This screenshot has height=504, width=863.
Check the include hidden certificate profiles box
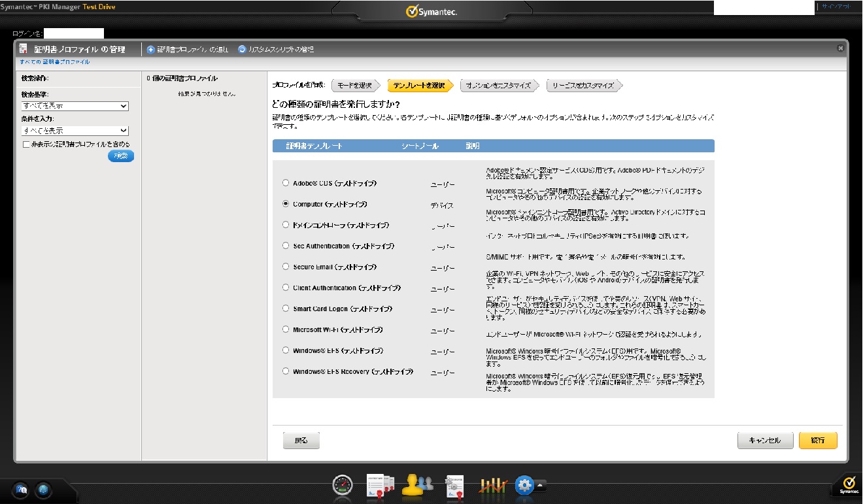(26, 144)
